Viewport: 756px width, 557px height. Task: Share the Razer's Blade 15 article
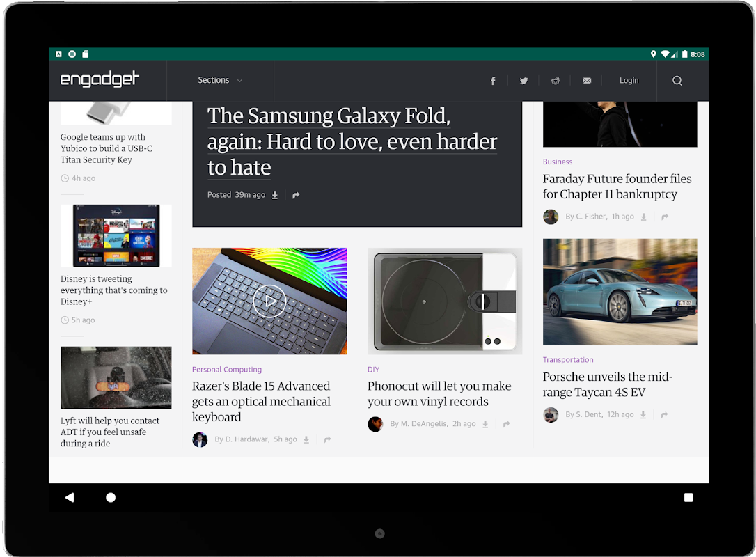tap(327, 439)
